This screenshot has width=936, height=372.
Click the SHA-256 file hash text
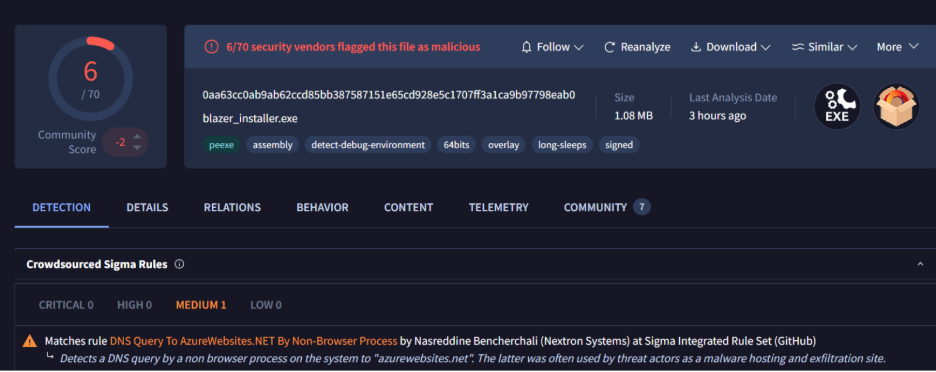click(x=389, y=95)
